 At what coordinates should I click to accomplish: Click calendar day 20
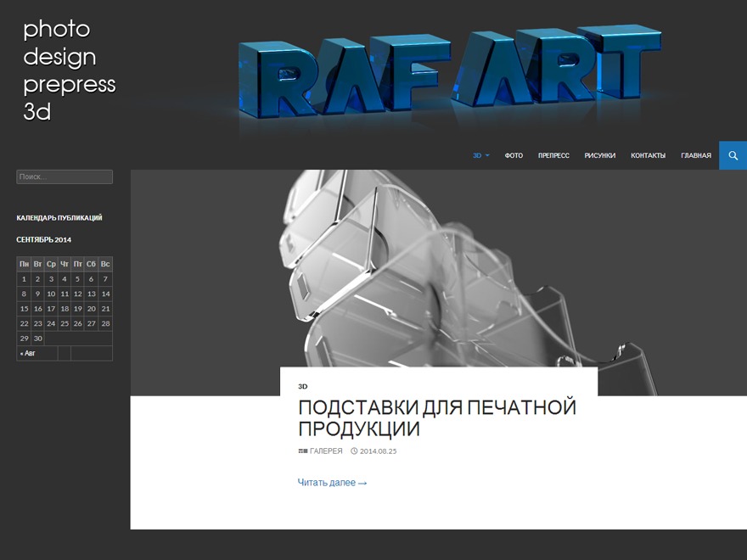[92, 309]
